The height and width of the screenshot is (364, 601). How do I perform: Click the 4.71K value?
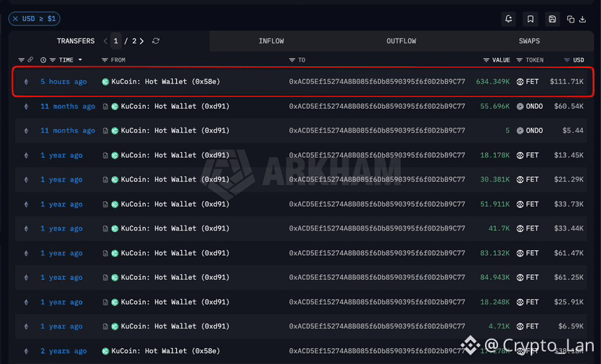(499, 326)
